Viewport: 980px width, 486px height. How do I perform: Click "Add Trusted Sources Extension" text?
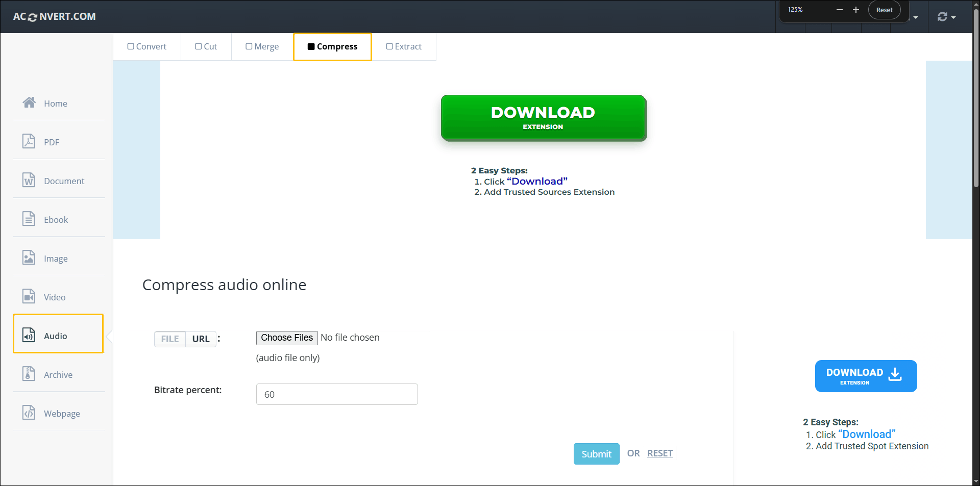pyautogui.click(x=549, y=192)
